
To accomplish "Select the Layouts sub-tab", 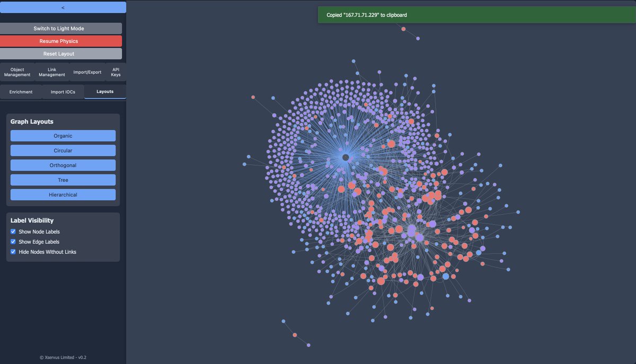I will pyautogui.click(x=105, y=92).
